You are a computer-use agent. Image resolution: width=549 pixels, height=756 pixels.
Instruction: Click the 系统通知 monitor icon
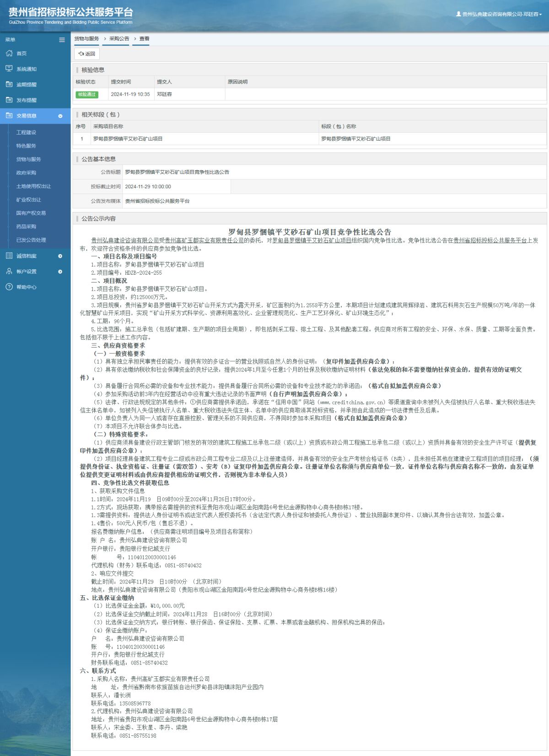[x=9, y=69]
